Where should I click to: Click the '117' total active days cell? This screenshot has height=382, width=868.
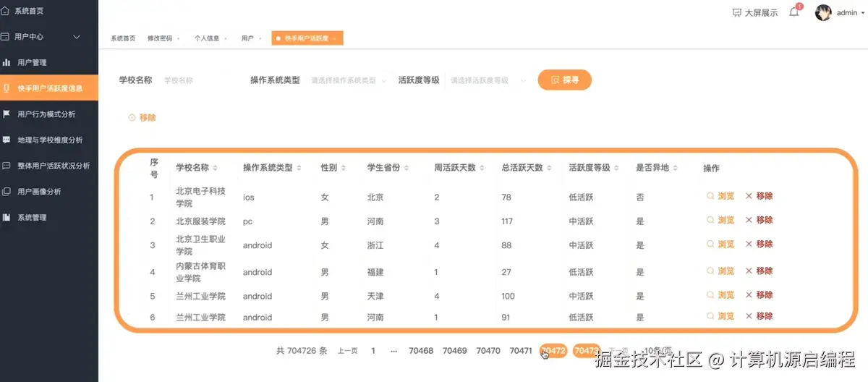coord(508,221)
